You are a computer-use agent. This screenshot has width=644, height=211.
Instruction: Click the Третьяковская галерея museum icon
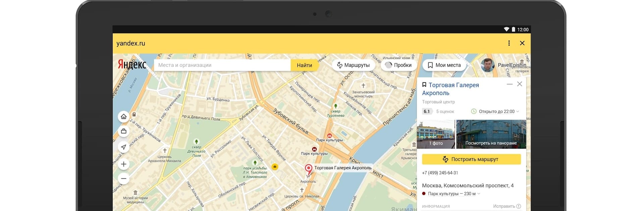[x=414, y=145]
